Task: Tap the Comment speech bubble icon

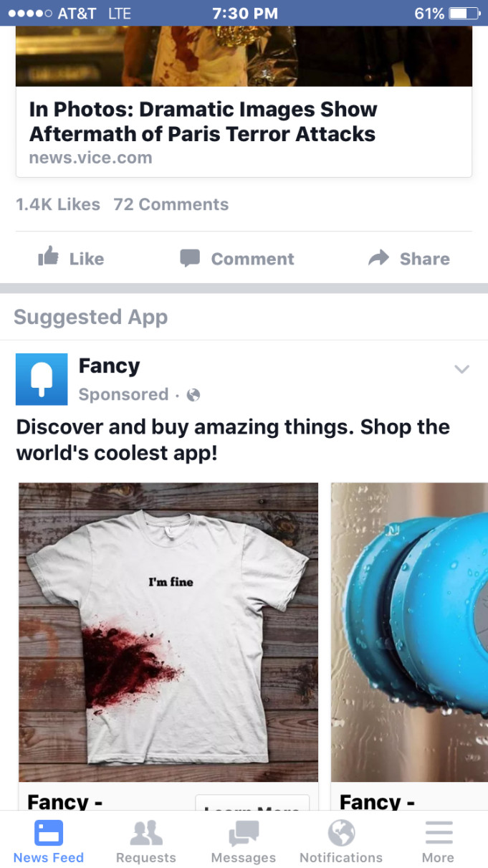Action: coord(190,259)
